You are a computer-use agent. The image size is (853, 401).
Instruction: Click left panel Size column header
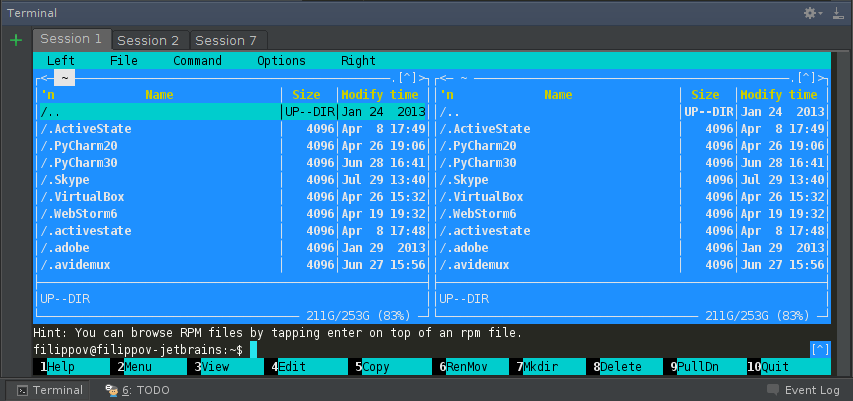pos(306,95)
